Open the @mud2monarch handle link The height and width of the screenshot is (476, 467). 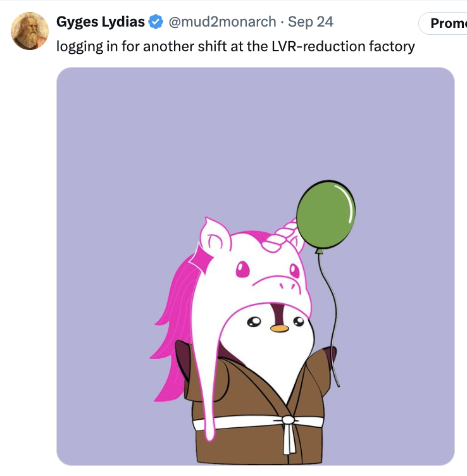coord(221,22)
